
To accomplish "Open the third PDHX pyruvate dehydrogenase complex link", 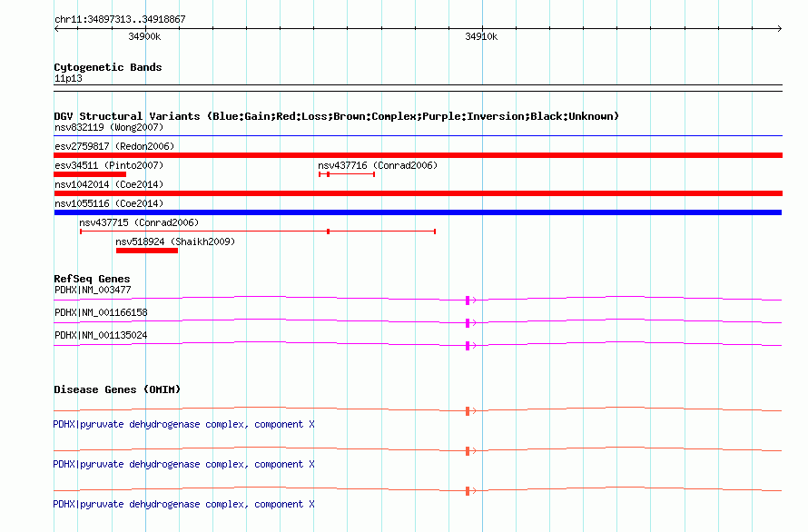I will click(184, 504).
